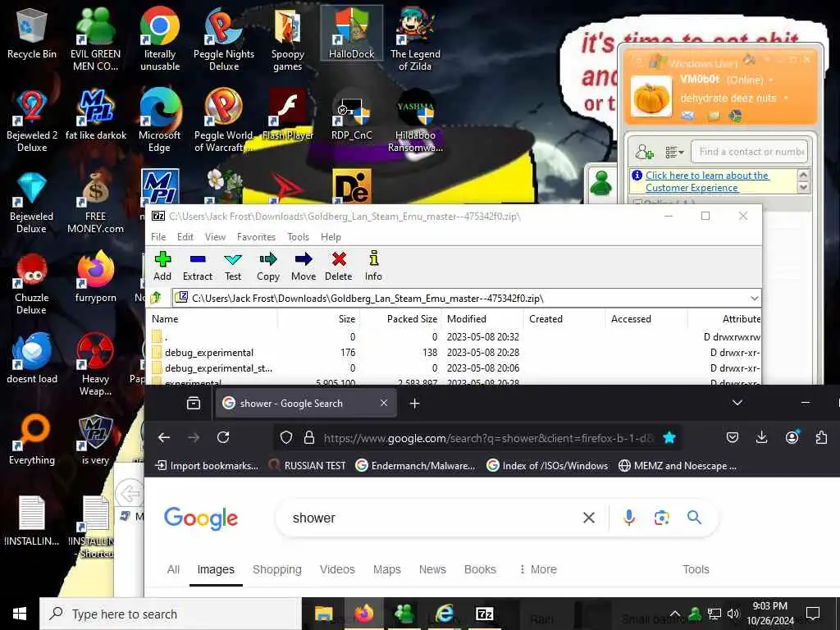
Task: Switch to the Shopping tab on Google
Action: coord(277,569)
